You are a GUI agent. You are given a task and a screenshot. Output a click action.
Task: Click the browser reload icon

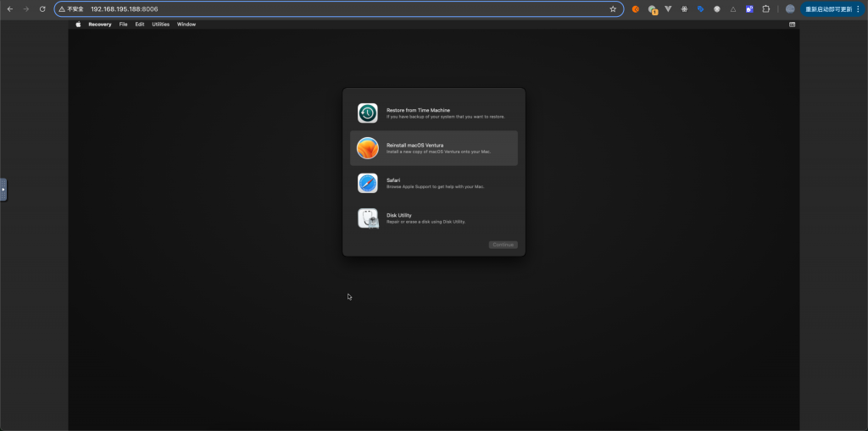coord(42,9)
